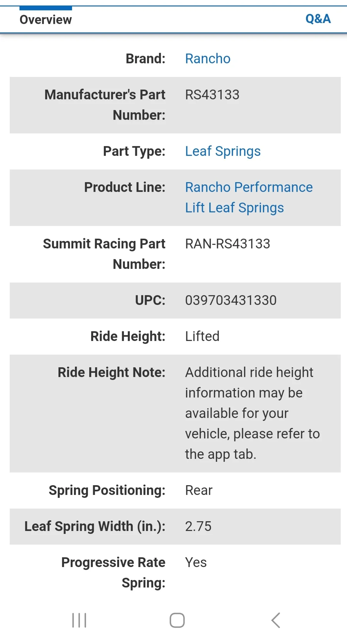The height and width of the screenshot is (644, 347).
Task: Click the Yes progressive rate value
Action: point(196,562)
